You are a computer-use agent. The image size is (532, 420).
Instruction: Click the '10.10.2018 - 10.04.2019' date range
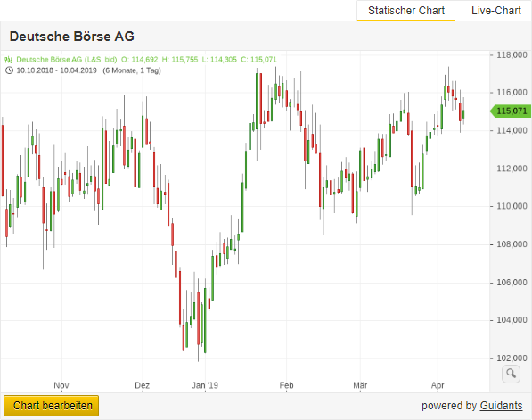tap(57, 70)
